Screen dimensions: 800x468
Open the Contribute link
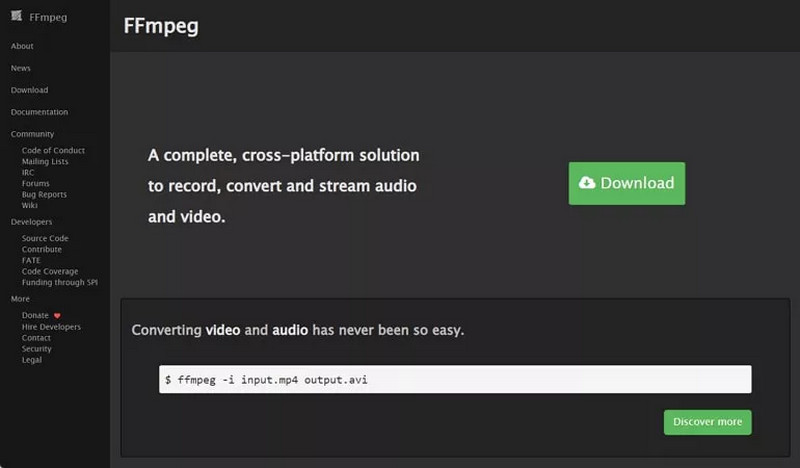pos(41,249)
